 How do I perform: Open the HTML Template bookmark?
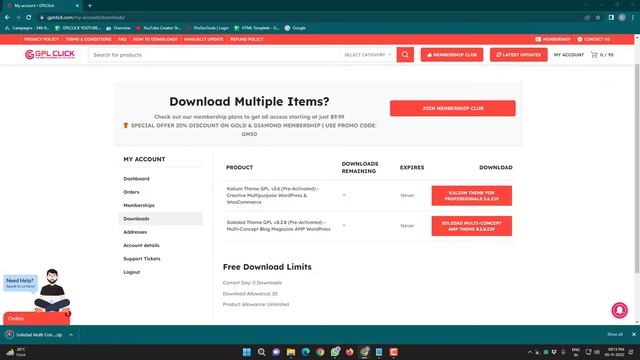pyautogui.click(x=257, y=28)
